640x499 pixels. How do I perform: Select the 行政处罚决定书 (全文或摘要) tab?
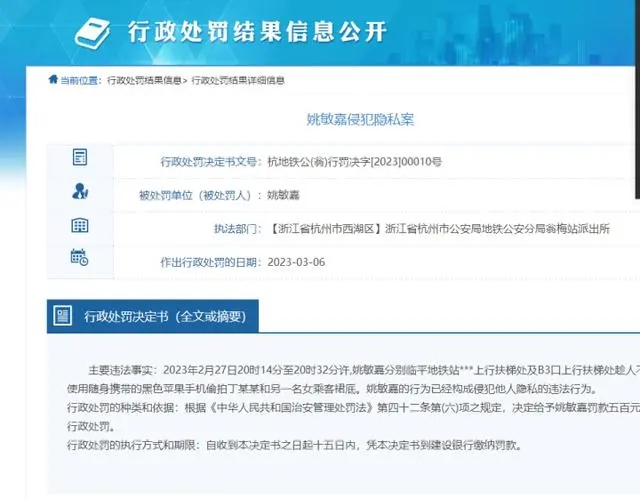coord(153,316)
